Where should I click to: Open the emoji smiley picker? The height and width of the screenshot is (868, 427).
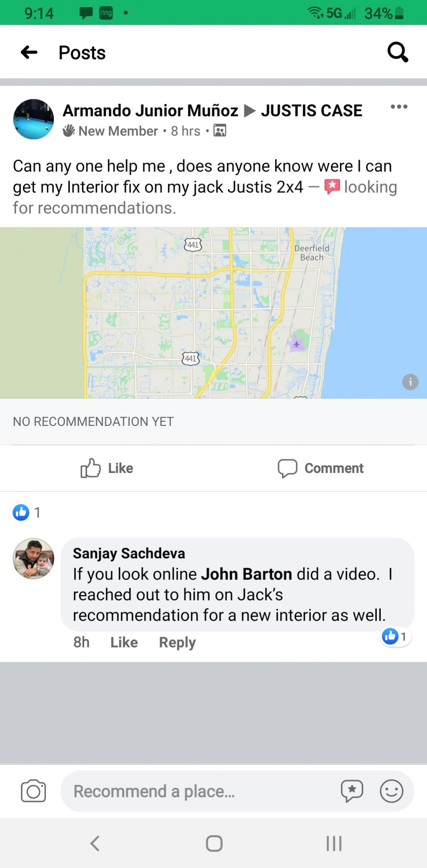coord(391,791)
